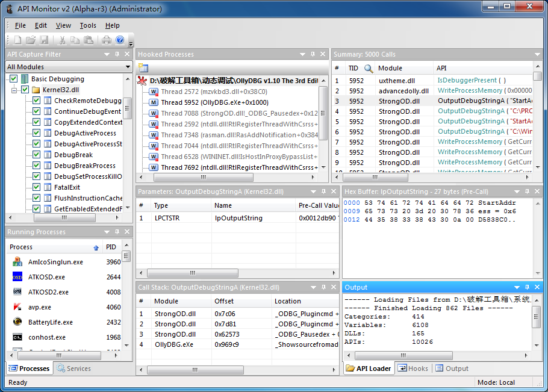Open the Parameters panel options arrow
This screenshot has width=548, height=392.
[314, 191]
